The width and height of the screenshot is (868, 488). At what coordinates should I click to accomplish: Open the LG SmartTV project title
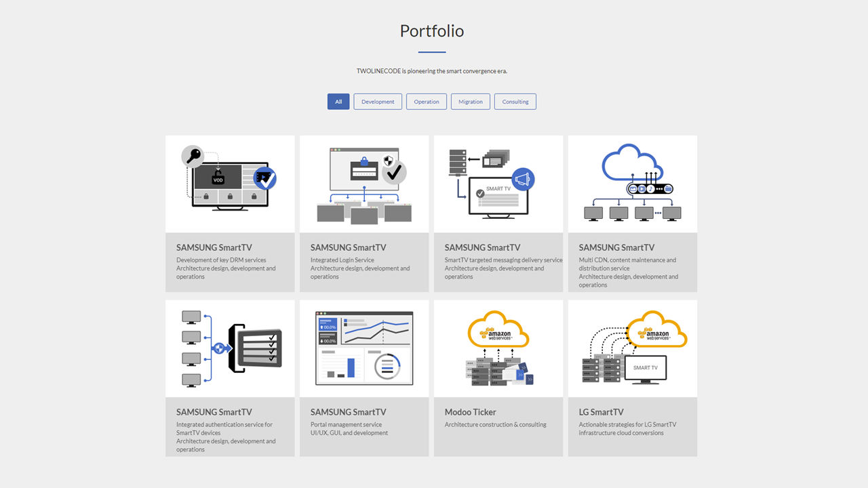(x=601, y=412)
